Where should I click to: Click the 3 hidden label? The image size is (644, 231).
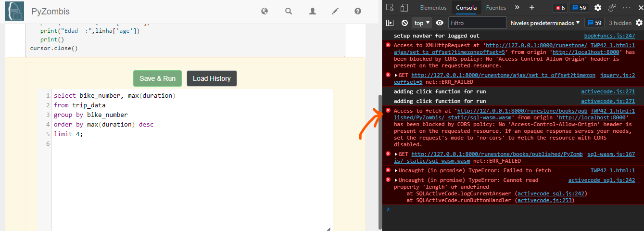pos(620,23)
